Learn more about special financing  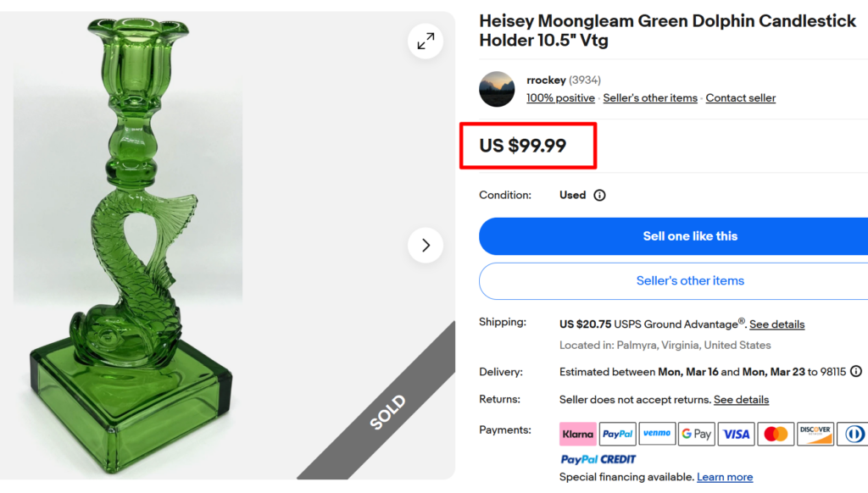[x=725, y=476]
